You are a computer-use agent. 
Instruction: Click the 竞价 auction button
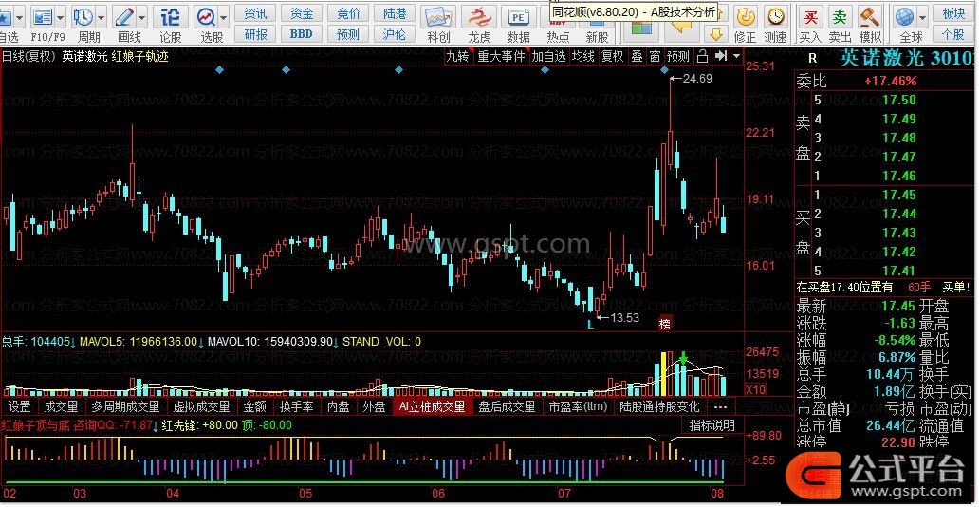348,13
